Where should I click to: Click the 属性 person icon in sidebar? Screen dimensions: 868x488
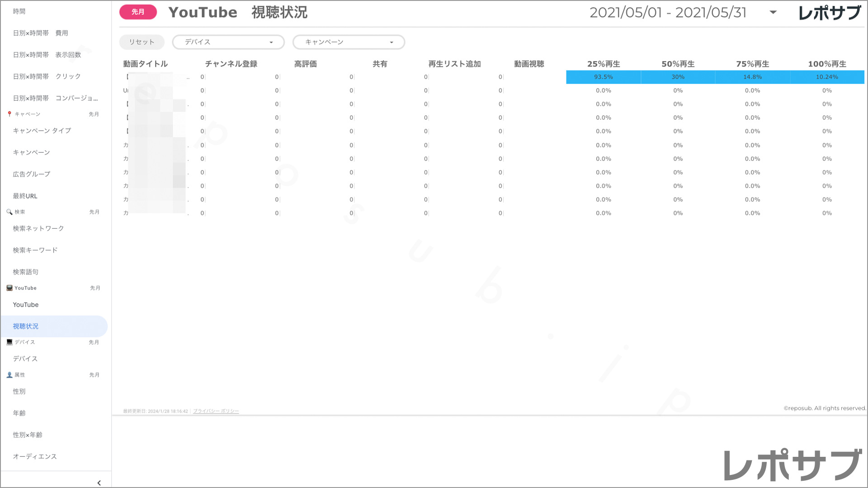click(x=9, y=375)
